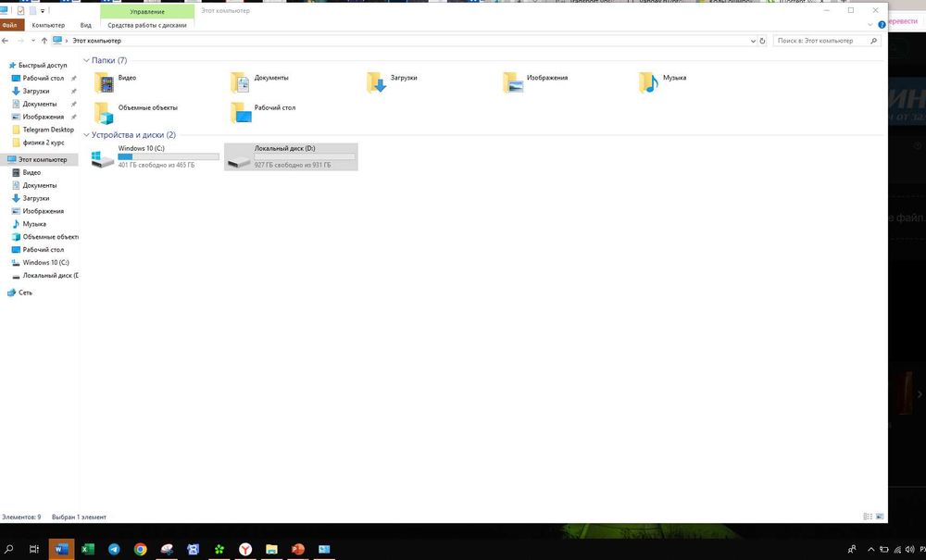
Task: Click Выбран 1 элемент status text
Action: (79, 516)
